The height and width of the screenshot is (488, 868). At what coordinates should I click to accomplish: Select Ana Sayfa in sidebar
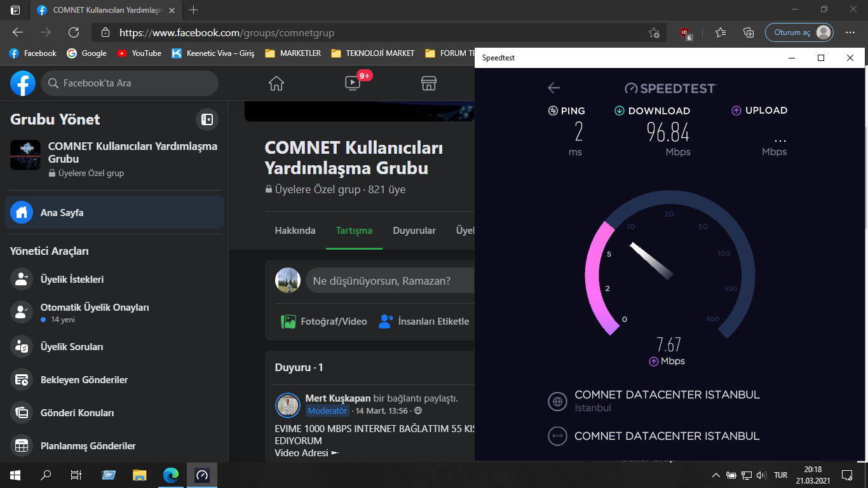click(x=114, y=212)
